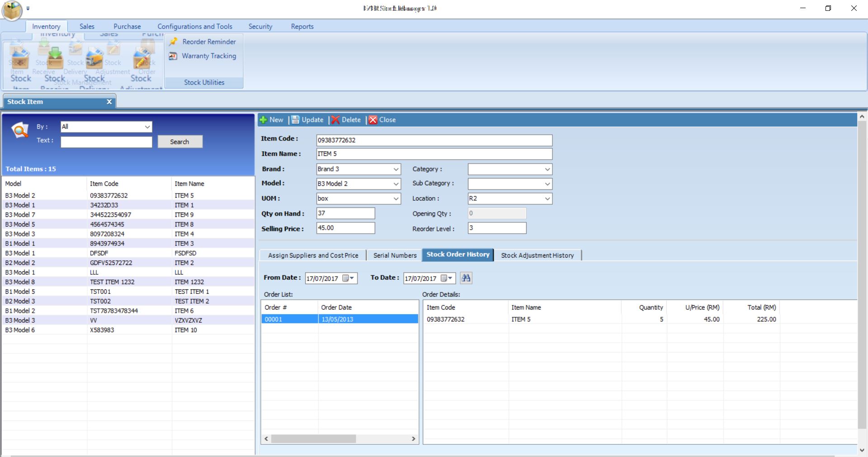
Task: Close the Stock Item document tab
Action: (x=109, y=102)
